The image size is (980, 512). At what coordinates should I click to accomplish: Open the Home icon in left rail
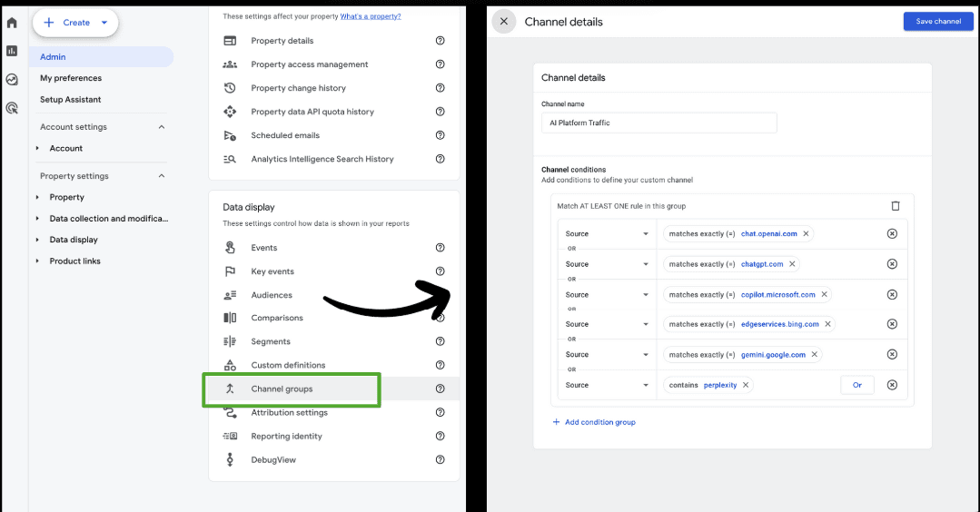[x=12, y=23]
